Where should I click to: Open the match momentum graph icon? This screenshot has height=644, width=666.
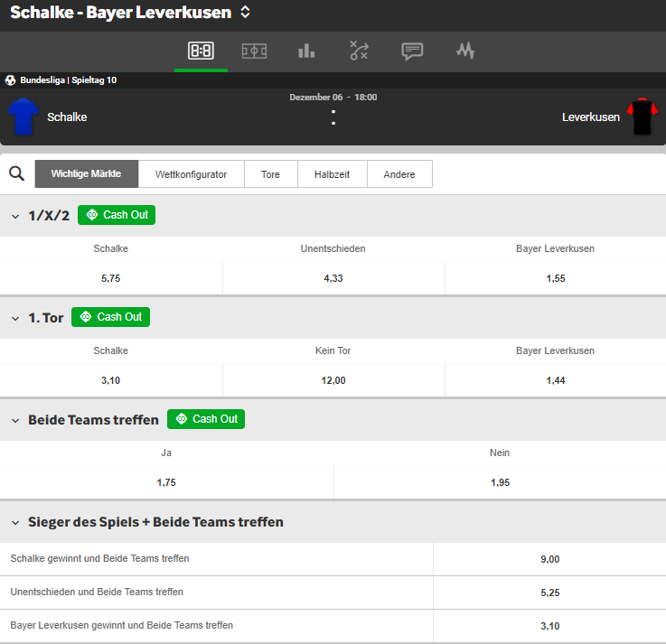[465, 51]
